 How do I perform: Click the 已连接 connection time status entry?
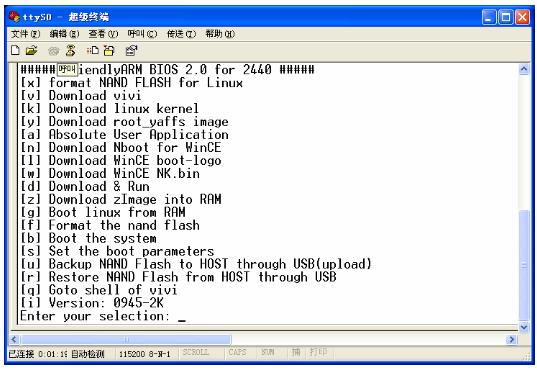tap(38, 354)
